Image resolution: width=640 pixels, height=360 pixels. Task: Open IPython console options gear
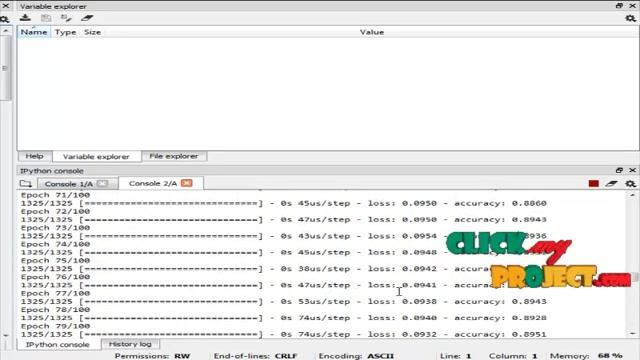(x=630, y=184)
